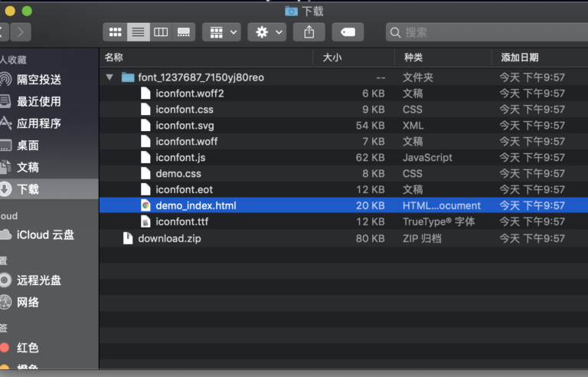The height and width of the screenshot is (377, 588).
Task: Select the iconfont.woff file icon
Action: tap(145, 142)
